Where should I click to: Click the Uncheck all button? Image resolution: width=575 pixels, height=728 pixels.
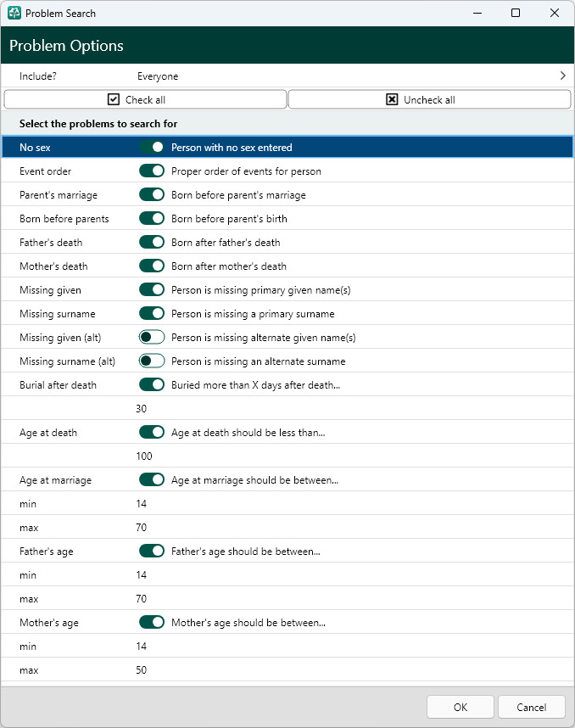point(429,99)
